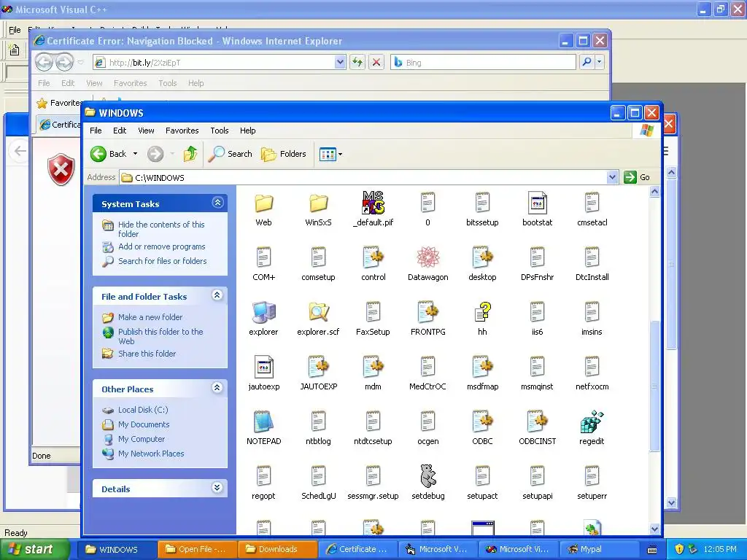Click Make a new folder link
747x560 pixels.
[150, 317]
